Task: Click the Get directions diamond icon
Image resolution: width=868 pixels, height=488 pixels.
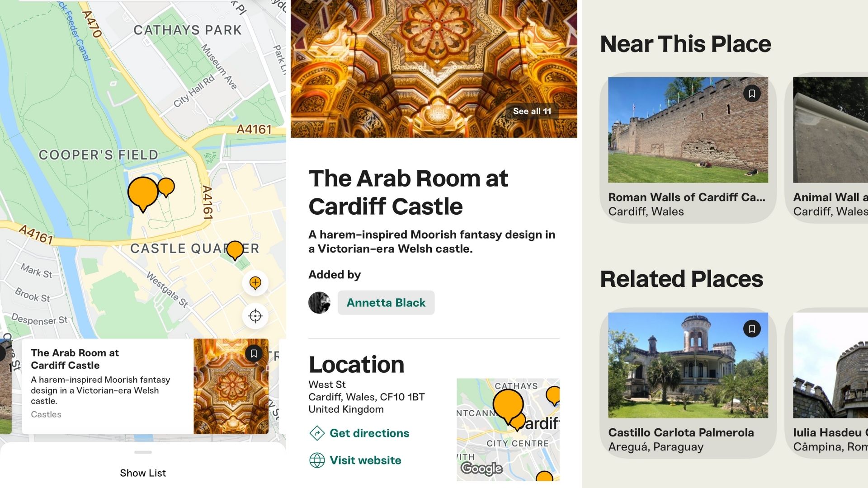Action: coord(317,433)
